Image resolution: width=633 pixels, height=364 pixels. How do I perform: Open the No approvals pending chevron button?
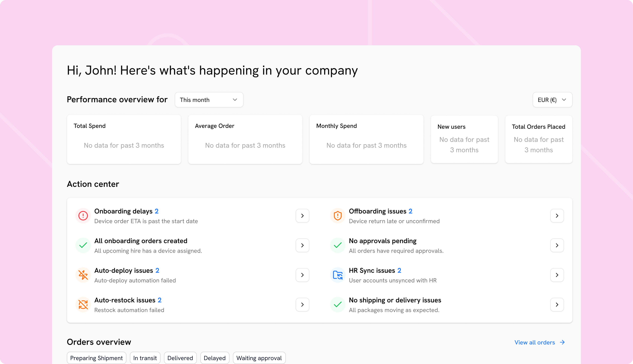click(557, 245)
